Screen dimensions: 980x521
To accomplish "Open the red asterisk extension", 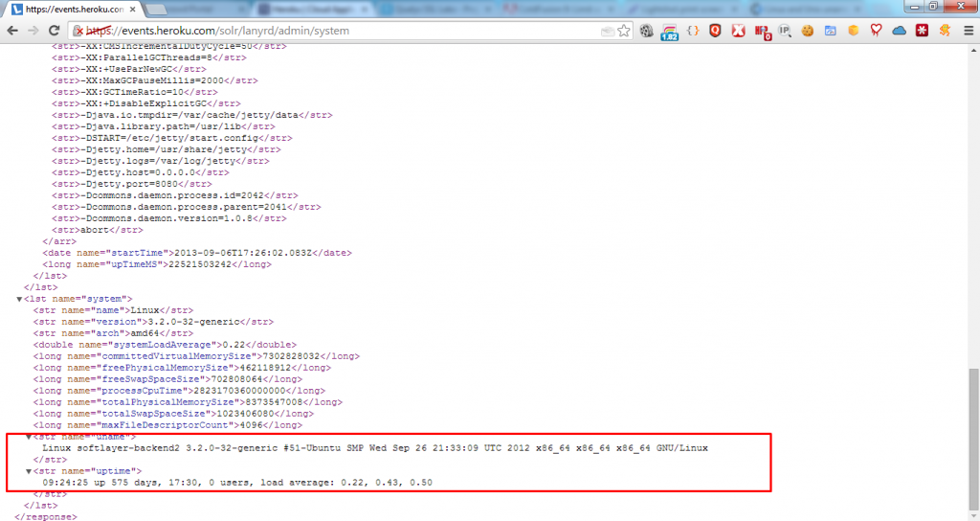I will pos(922,31).
